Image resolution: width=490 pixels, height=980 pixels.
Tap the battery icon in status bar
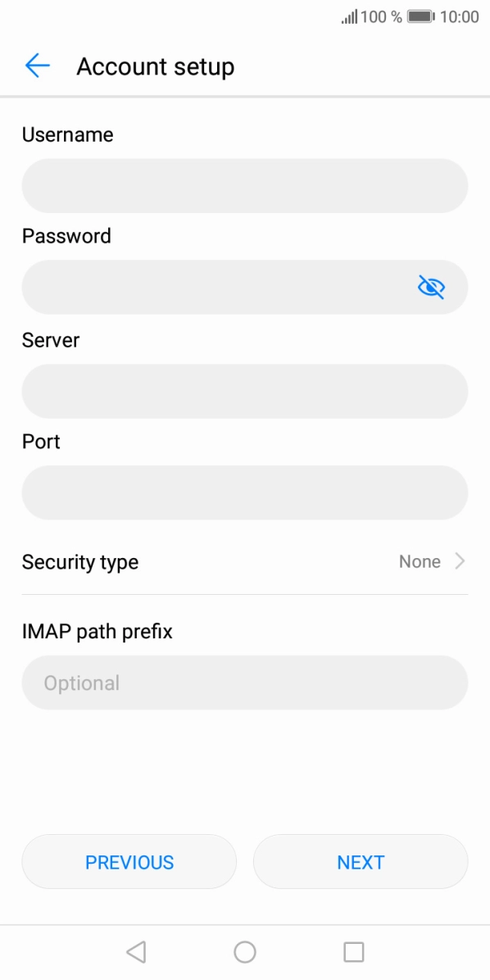tap(421, 17)
